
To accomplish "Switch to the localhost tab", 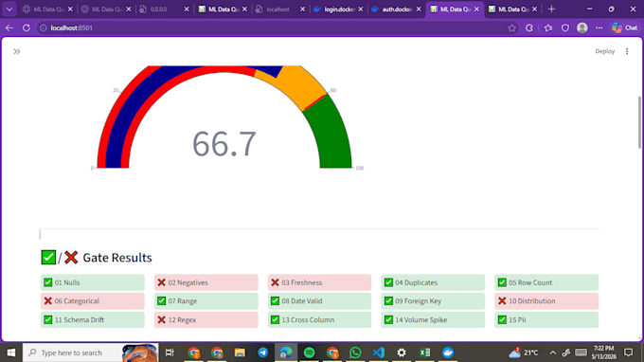I will click(277, 9).
